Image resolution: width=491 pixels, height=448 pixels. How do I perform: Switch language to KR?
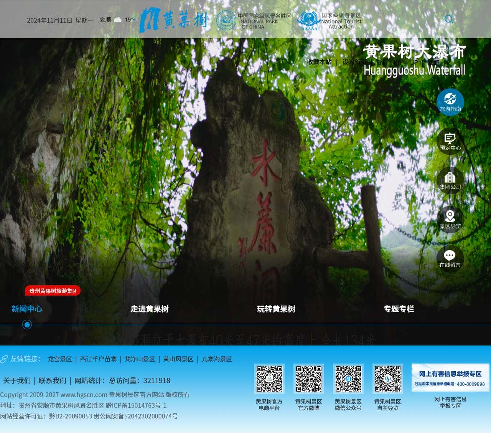397,62
